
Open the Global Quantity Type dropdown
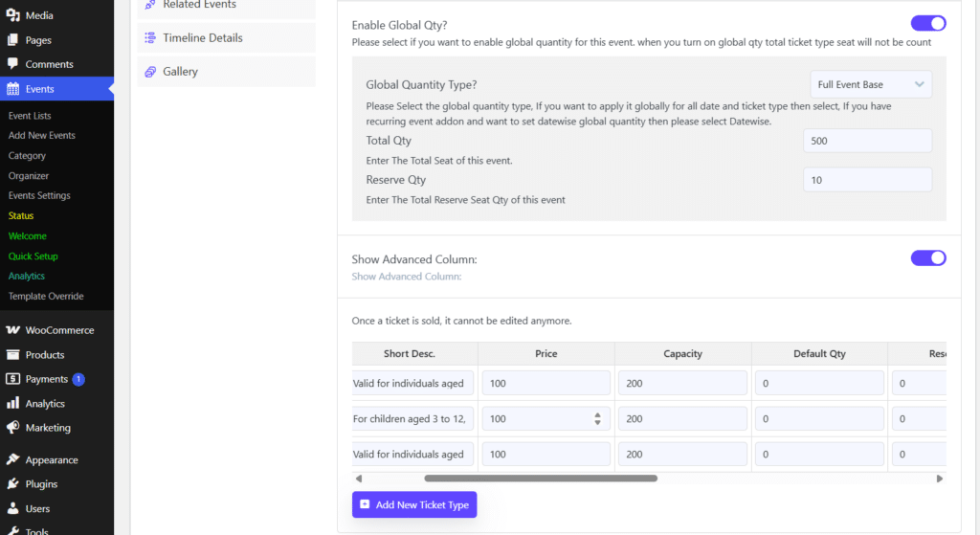coord(870,84)
